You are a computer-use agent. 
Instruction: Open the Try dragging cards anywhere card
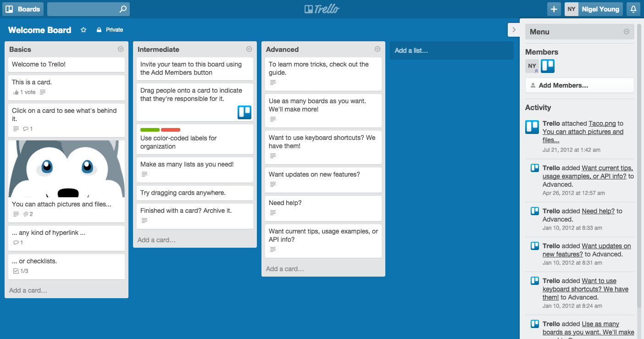pos(195,193)
